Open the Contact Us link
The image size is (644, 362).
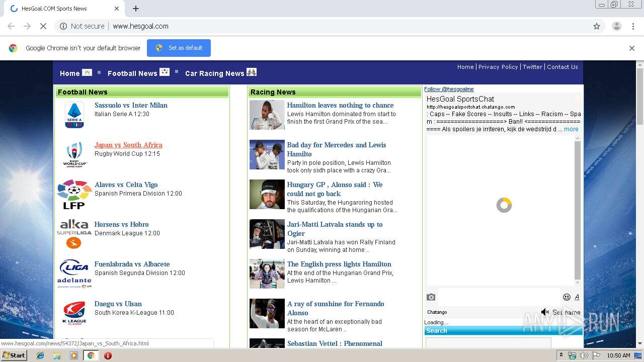tap(562, 67)
